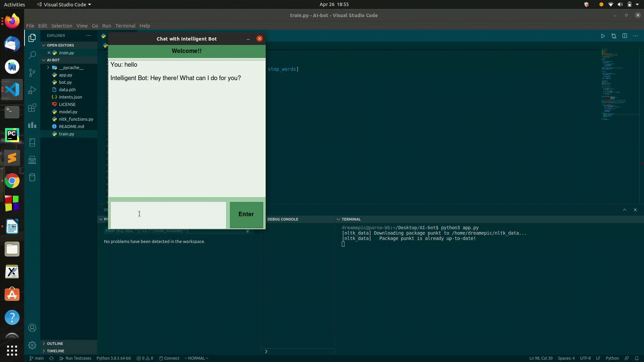Click the notifications bell in status bar

pyautogui.click(x=636, y=358)
